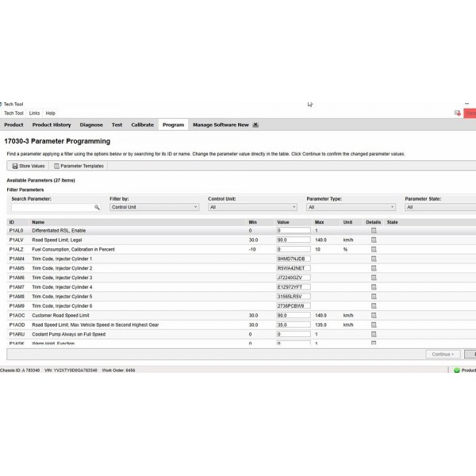Switch to the Diagnose tab
The width and height of the screenshot is (476, 476).
pos(91,125)
